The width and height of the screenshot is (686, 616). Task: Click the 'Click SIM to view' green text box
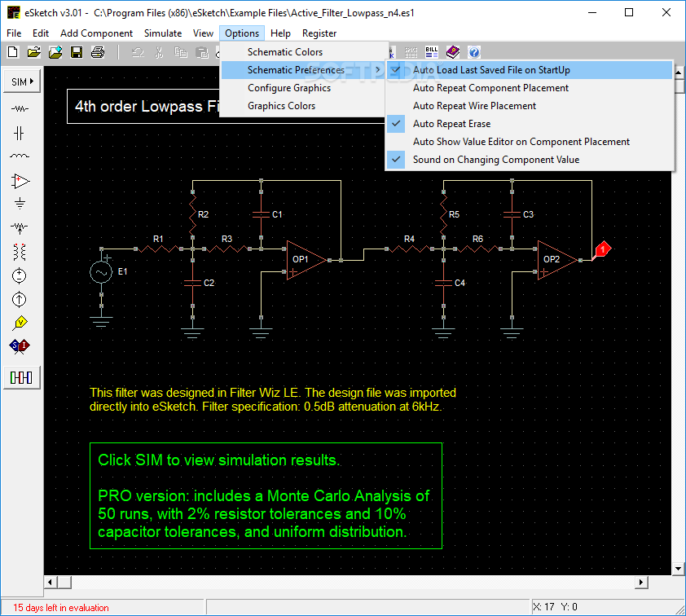coord(266,495)
